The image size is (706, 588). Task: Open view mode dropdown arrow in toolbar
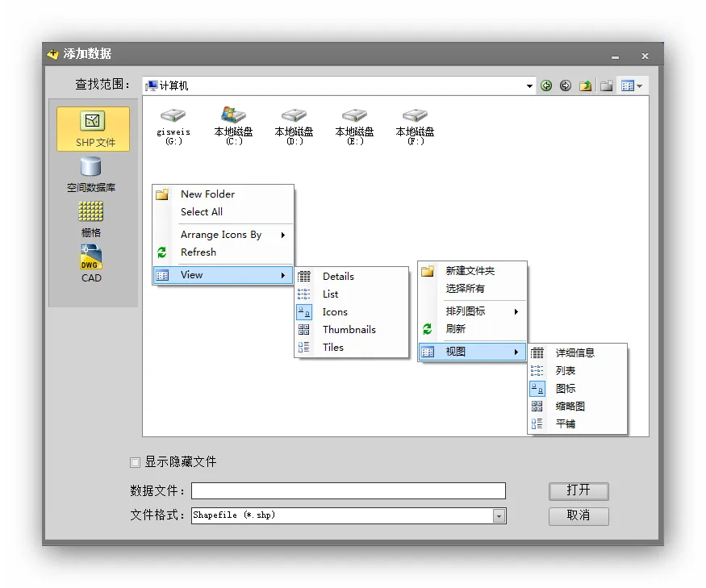tap(640, 85)
